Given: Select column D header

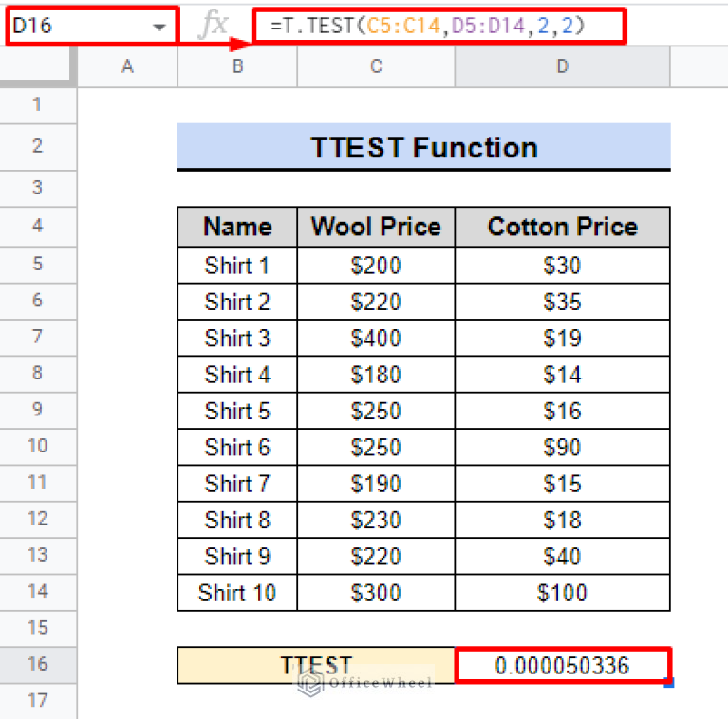Looking at the screenshot, I should tap(562, 66).
